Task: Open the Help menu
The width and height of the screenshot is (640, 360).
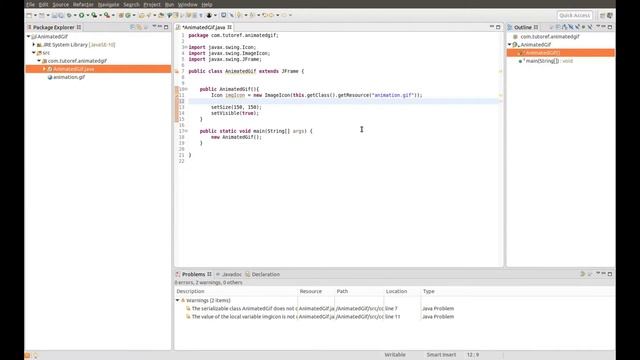Action: 207,4
